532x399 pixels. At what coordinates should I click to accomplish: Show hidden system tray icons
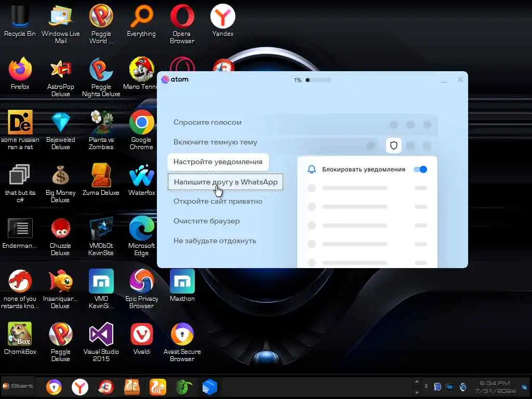pos(426,387)
